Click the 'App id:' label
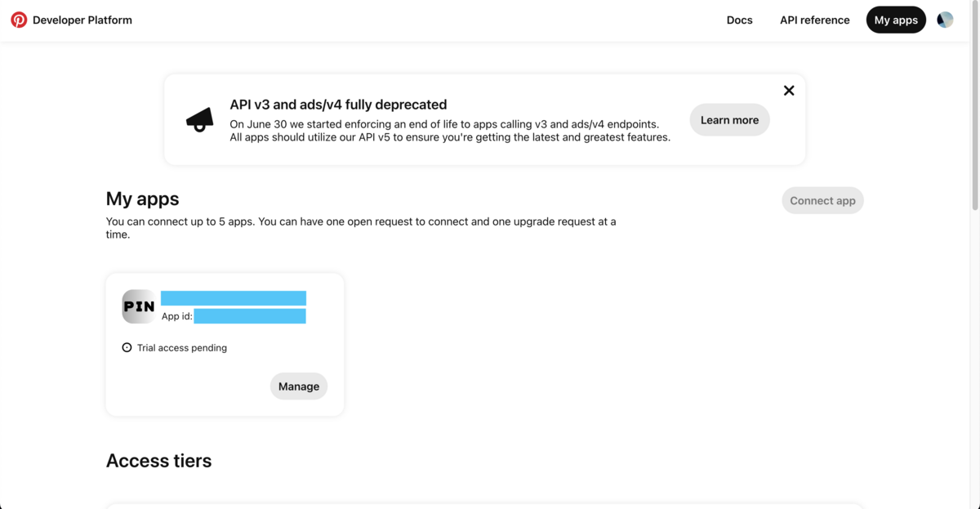 (177, 316)
